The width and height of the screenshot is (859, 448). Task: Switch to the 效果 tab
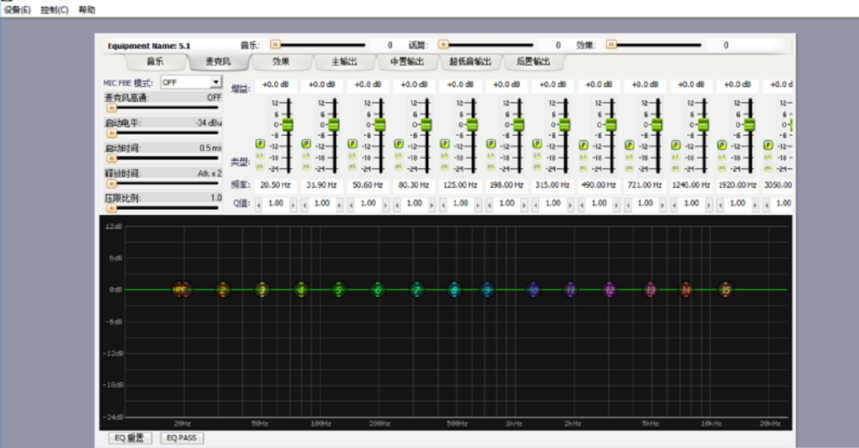[x=281, y=62]
